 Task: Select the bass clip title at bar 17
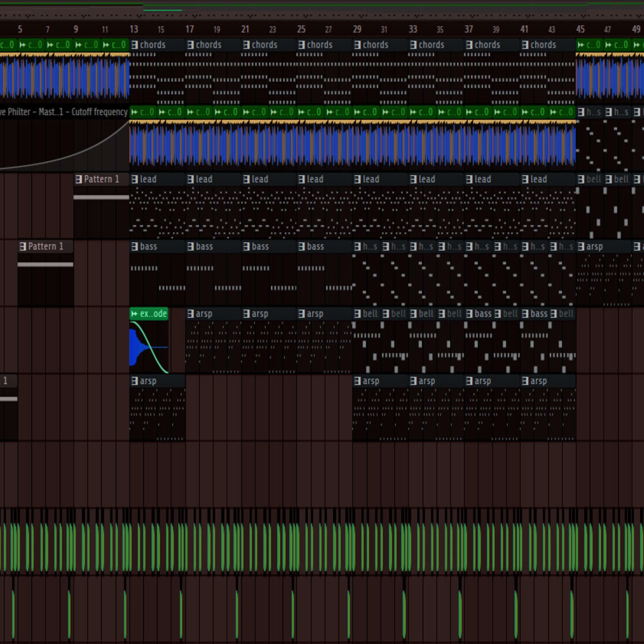point(204,247)
